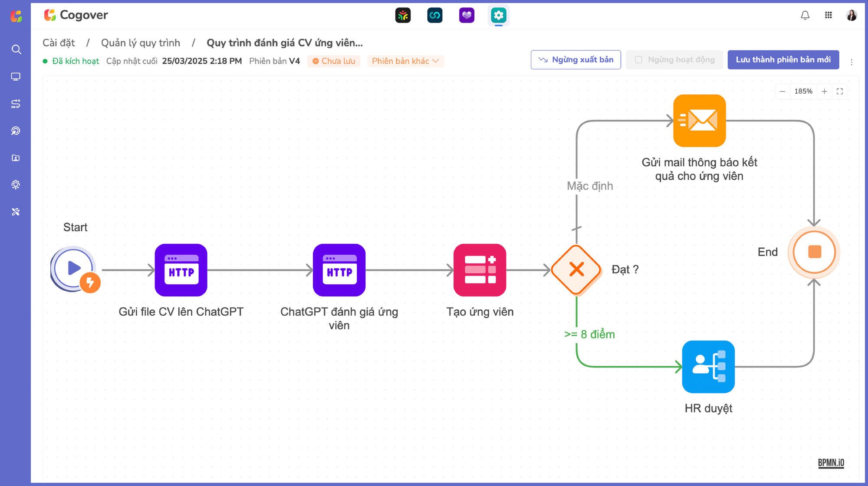Click the search icon in left sidebar

pyautogui.click(x=16, y=49)
